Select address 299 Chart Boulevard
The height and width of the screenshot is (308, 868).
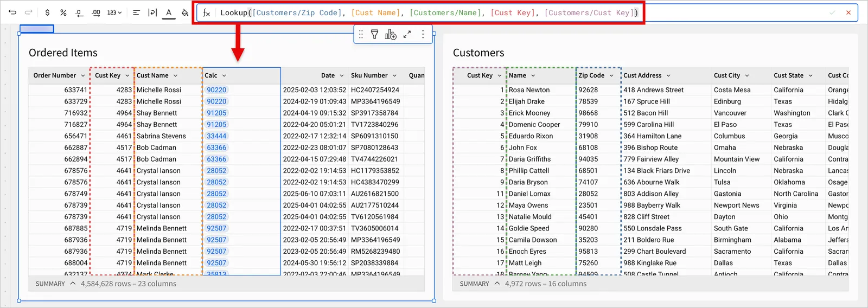pos(654,252)
